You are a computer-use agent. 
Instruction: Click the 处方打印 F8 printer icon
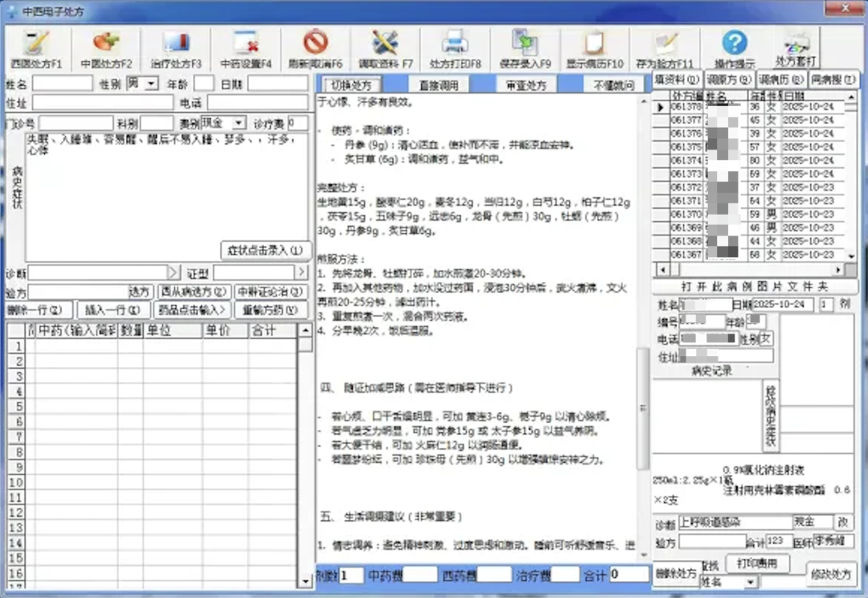pyautogui.click(x=455, y=49)
